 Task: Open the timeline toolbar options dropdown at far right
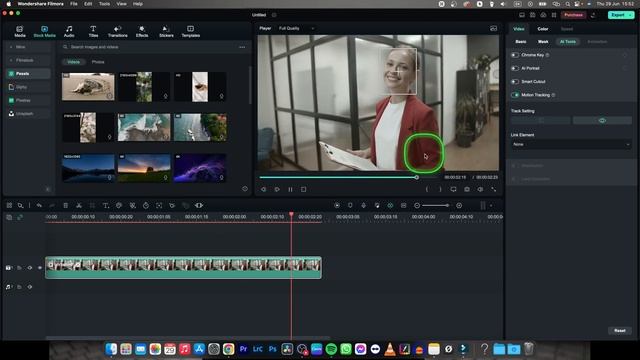click(x=491, y=205)
